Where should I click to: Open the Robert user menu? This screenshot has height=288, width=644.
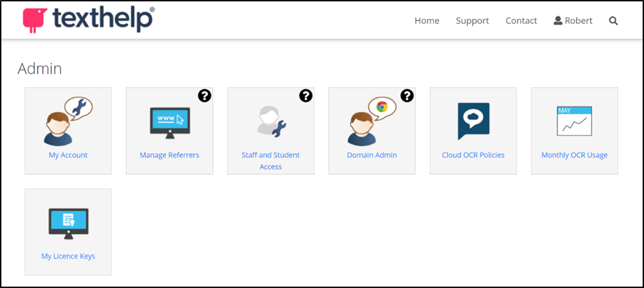coord(573,21)
